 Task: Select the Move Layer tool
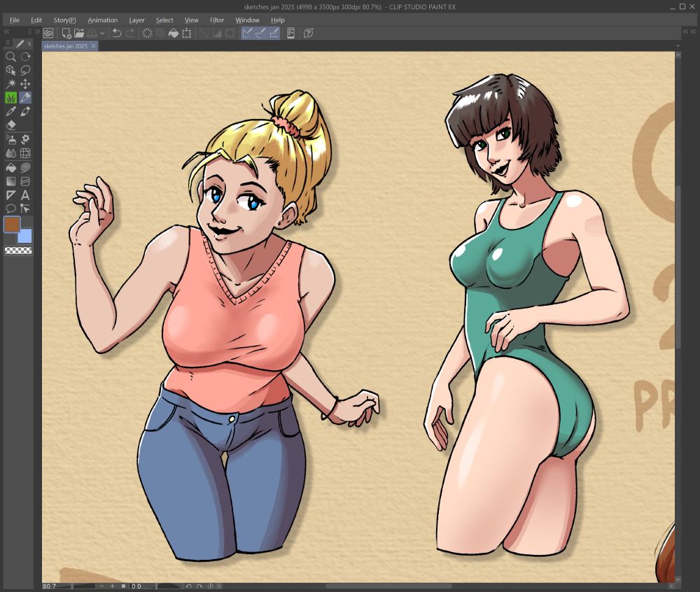[25, 84]
